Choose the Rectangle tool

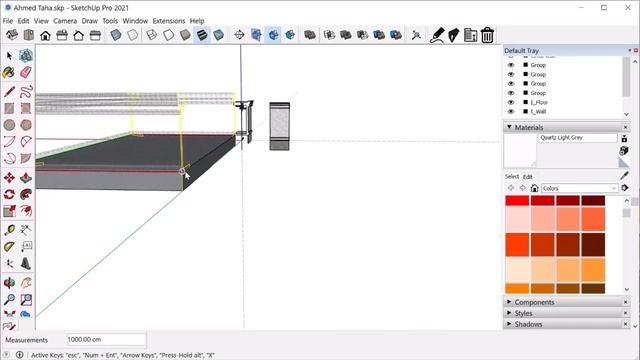click(x=9, y=108)
